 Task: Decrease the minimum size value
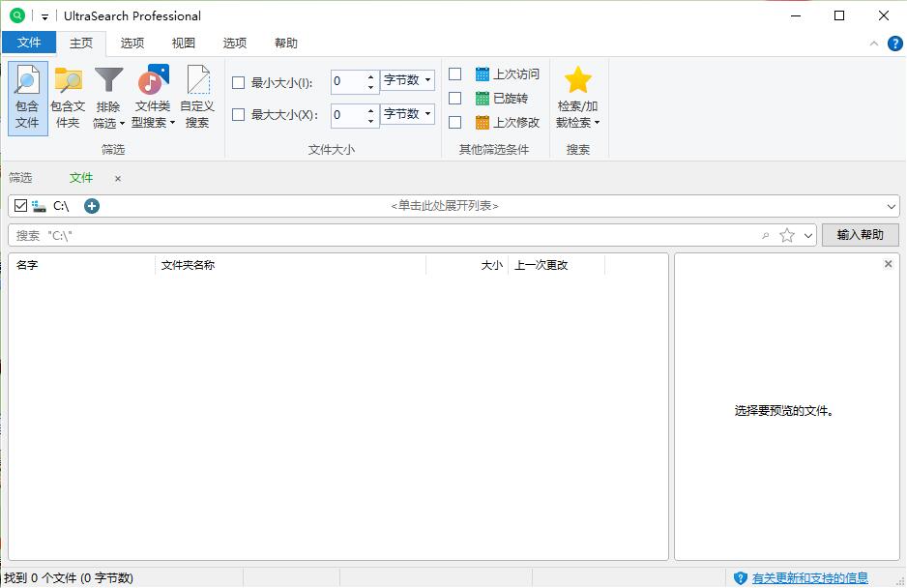[370, 87]
